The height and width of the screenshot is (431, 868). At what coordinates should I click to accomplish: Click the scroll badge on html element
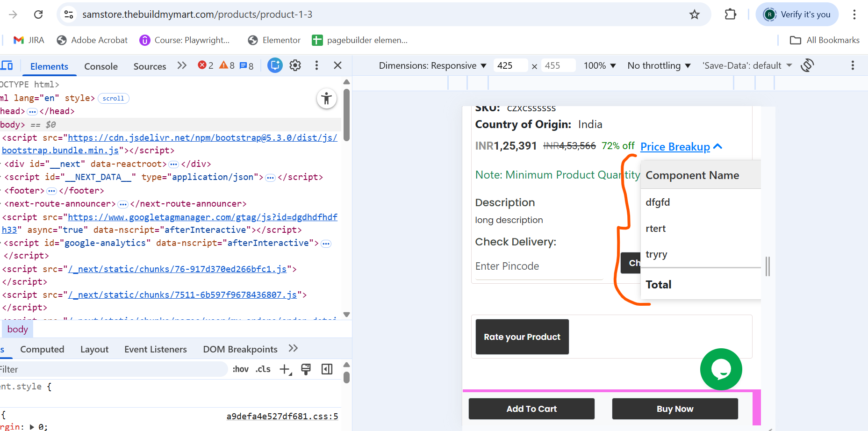coord(114,98)
